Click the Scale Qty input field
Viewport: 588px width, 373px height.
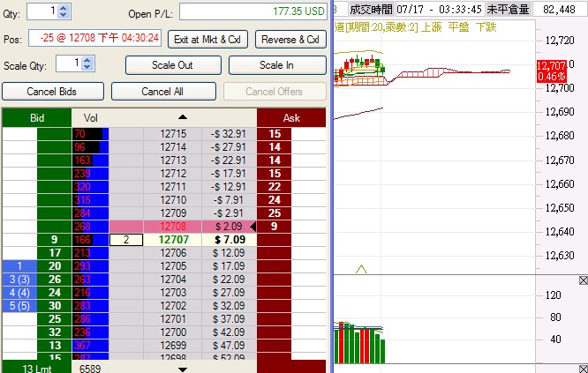point(70,63)
